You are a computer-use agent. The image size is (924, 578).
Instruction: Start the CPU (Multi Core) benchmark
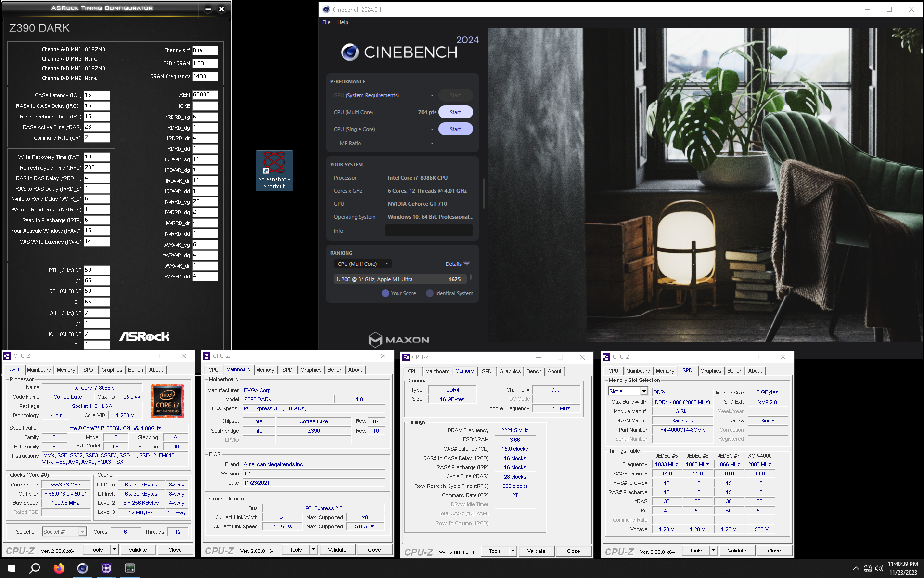coord(455,112)
